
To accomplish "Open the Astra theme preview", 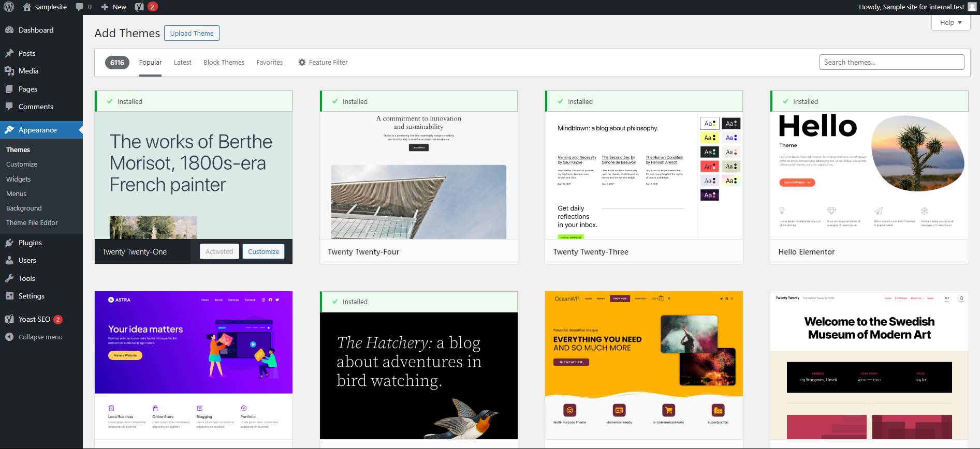I will tap(194, 365).
